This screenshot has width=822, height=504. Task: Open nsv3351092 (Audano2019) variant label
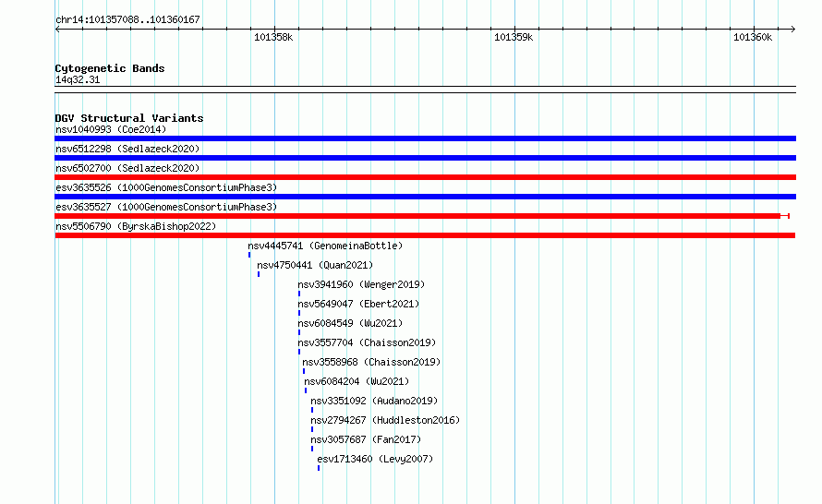click(374, 401)
